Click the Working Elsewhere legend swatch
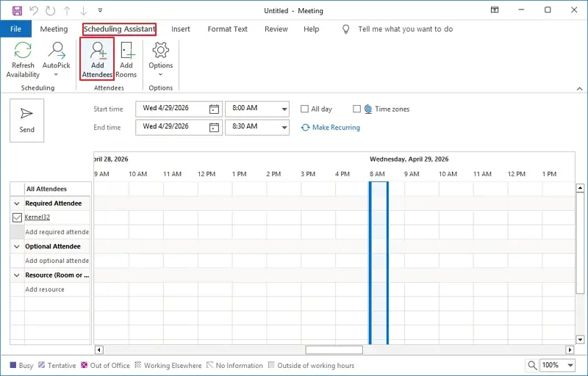Viewport: 588px width, 376px height. pyautogui.click(x=138, y=365)
